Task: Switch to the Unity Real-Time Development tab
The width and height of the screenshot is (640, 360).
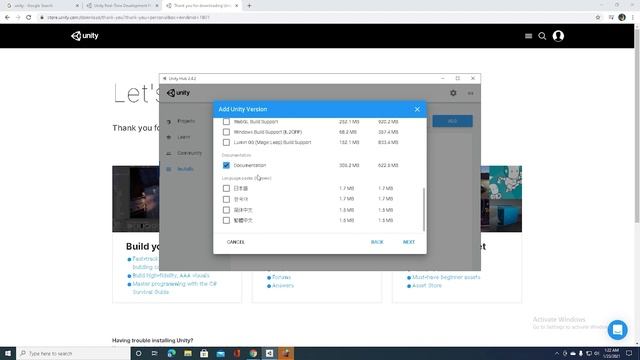Action: [122, 6]
